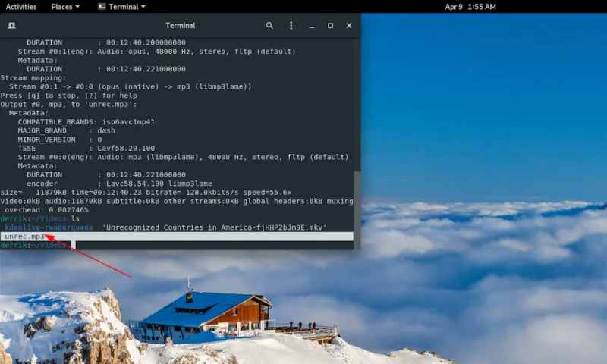Close the Terminal window
607x364 pixels.
(x=349, y=26)
